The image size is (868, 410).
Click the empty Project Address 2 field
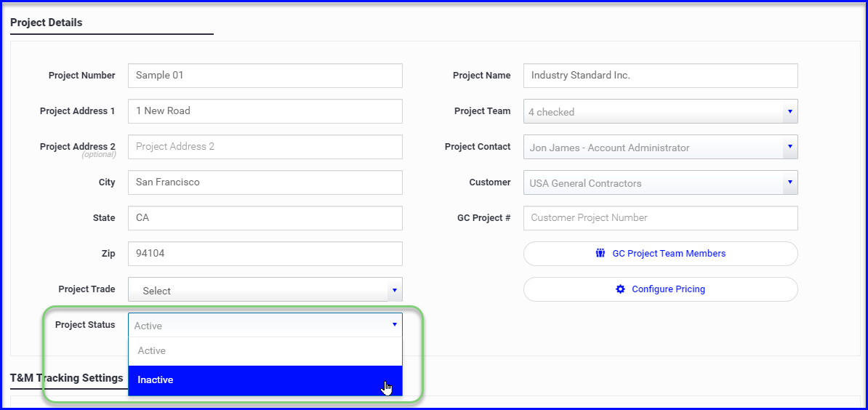pyautogui.click(x=265, y=147)
